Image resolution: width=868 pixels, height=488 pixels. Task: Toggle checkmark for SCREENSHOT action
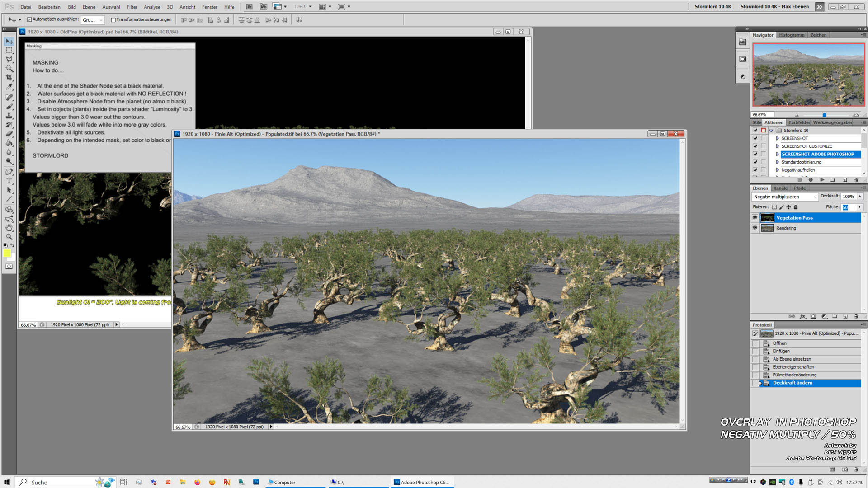pos(755,138)
